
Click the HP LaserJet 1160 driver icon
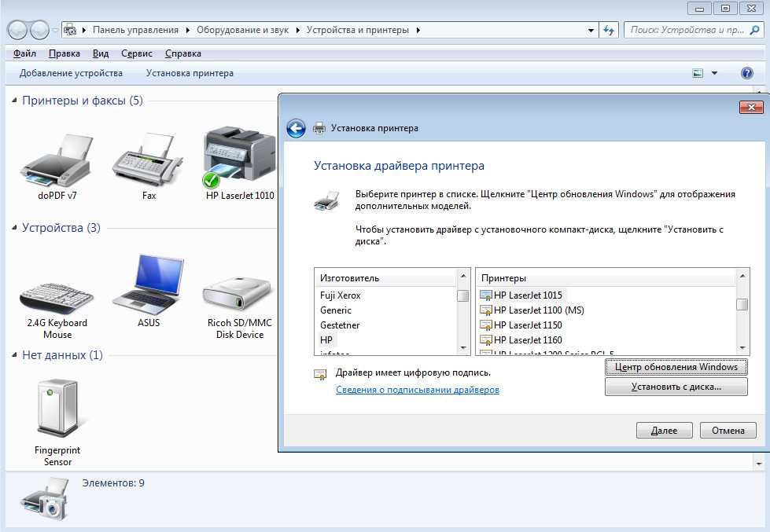tap(485, 339)
